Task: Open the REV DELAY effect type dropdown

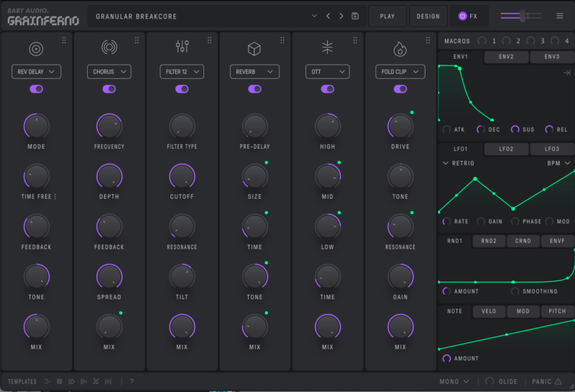Action: coord(37,72)
